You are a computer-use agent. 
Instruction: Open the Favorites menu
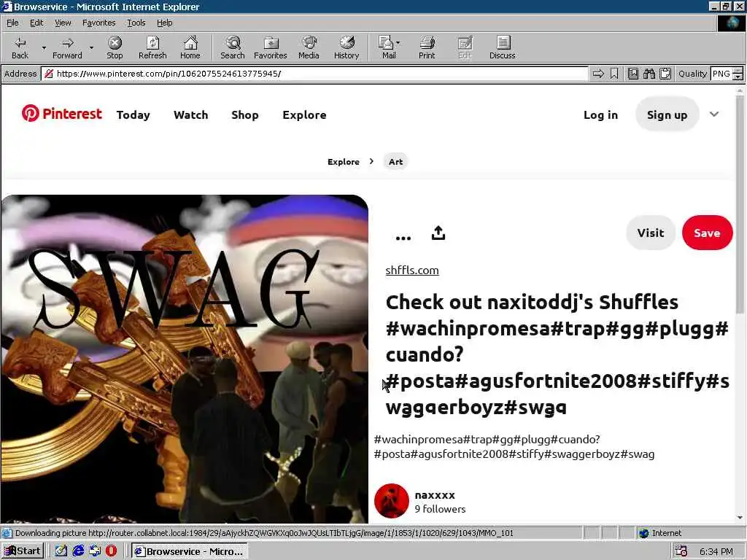pyautogui.click(x=98, y=23)
